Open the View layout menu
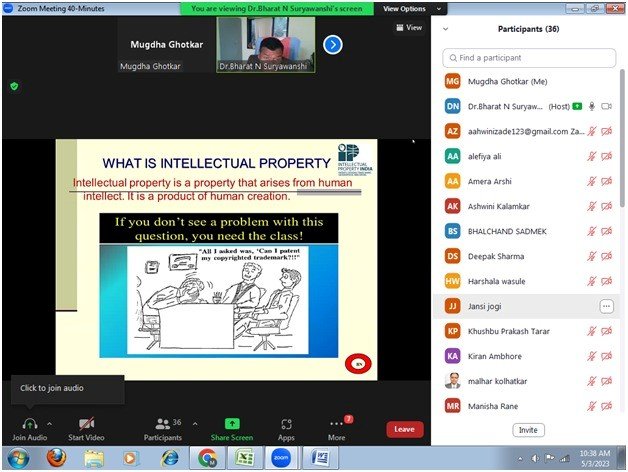 pyautogui.click(x=411, y=28)
